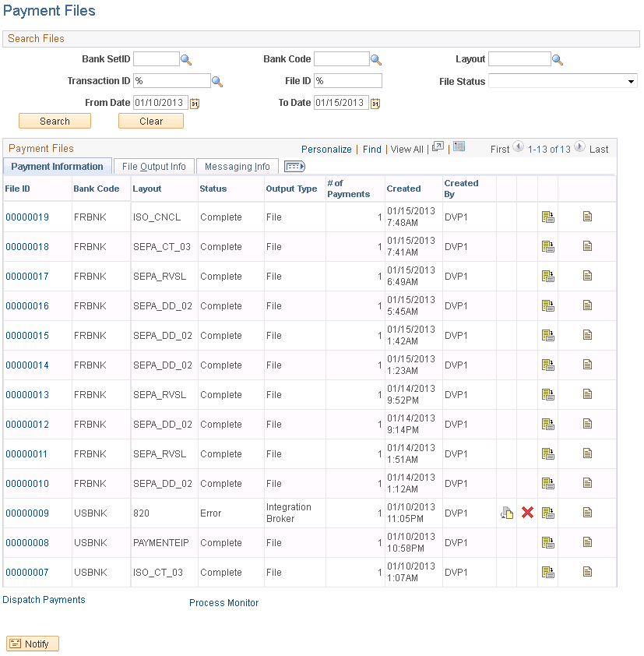
Task: Open the Process Monitor link
Action: (x=223, y=602)
